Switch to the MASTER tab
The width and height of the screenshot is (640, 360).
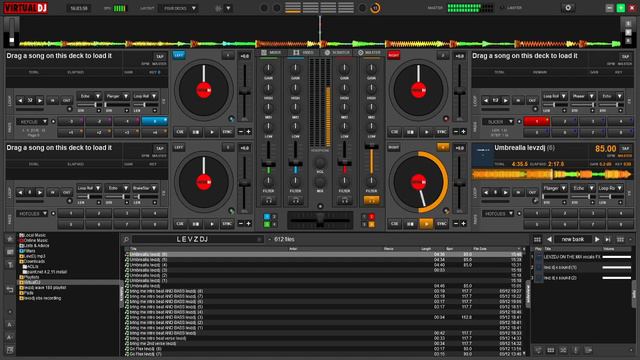click(x=369, y=53)
